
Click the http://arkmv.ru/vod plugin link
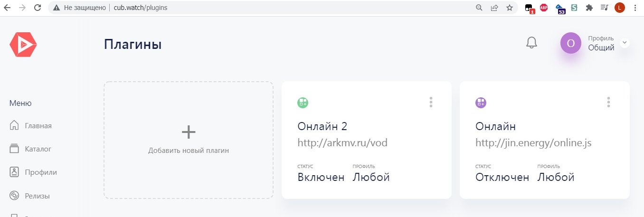[346, 143]
